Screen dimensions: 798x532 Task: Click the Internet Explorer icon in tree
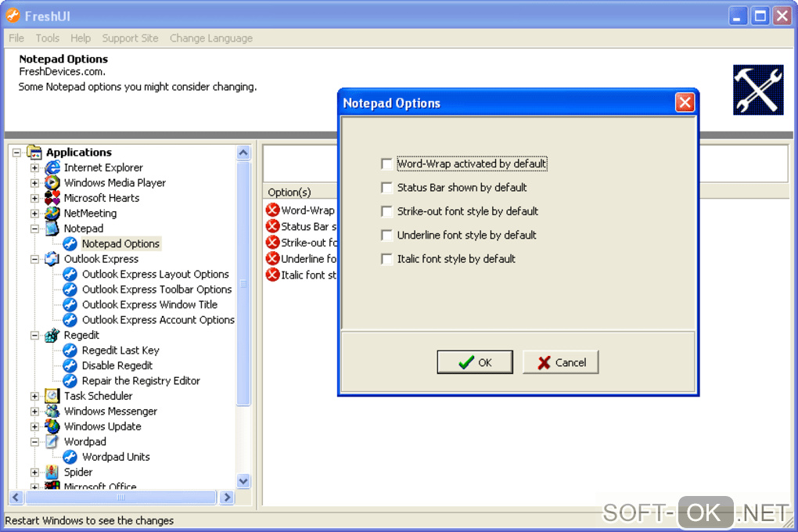[x=52, y=167]
